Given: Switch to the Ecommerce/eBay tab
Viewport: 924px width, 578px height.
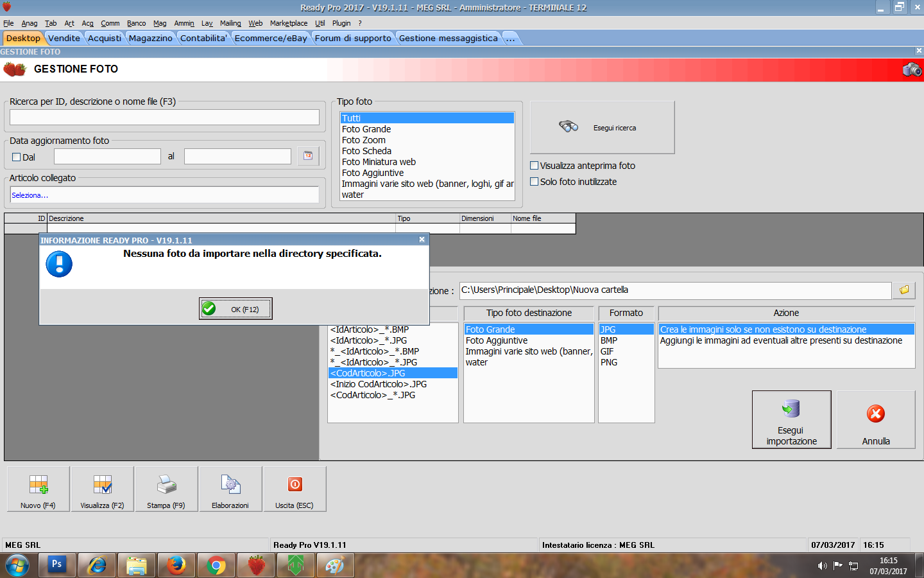Looking at the screenshot, I should 271,39.
